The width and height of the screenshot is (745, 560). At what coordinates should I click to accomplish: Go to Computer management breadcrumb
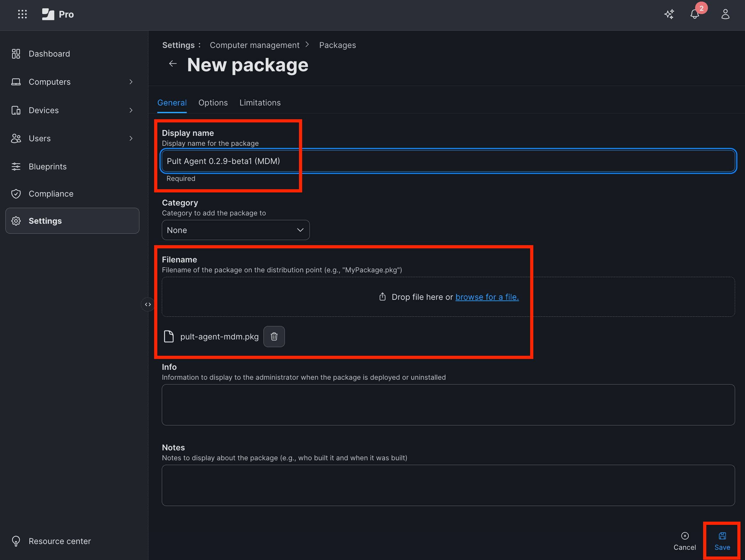point(255,45)
